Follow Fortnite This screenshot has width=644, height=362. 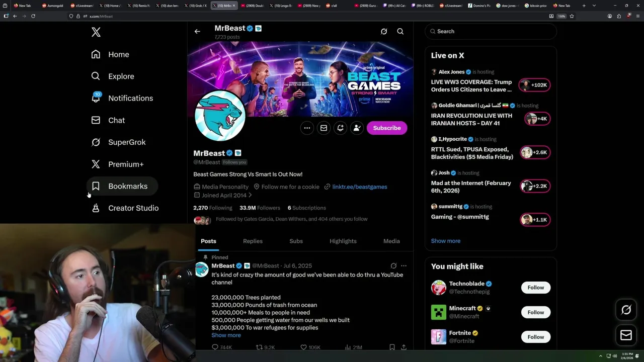tap(535, 337)
